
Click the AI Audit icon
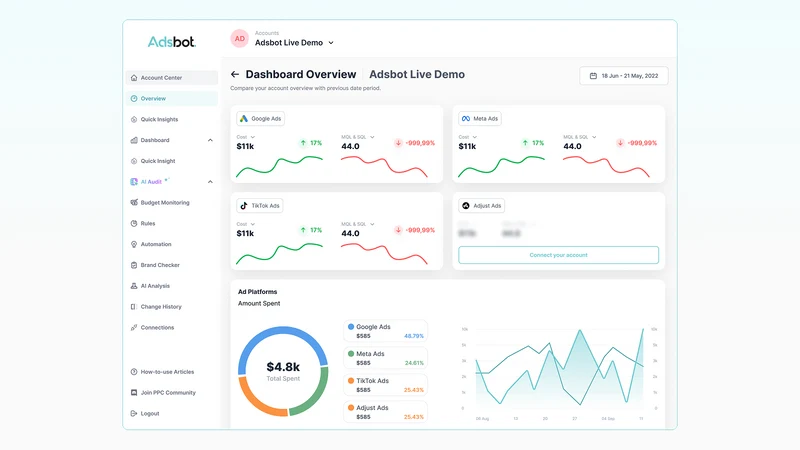pos(134,182)
